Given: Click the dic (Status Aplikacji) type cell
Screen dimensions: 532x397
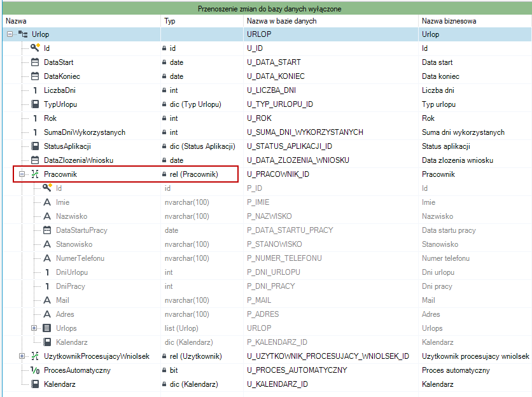Looking at the screenshot, I should coord(202,146).
